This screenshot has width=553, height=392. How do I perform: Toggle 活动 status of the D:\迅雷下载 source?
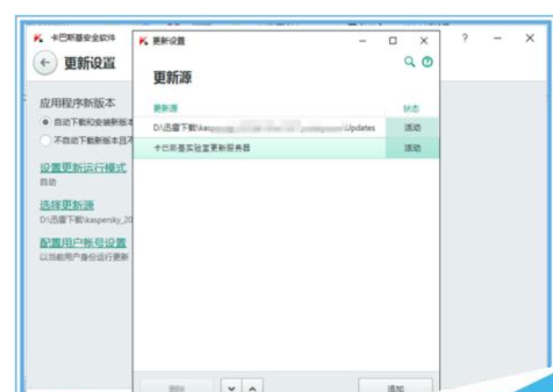412,127
